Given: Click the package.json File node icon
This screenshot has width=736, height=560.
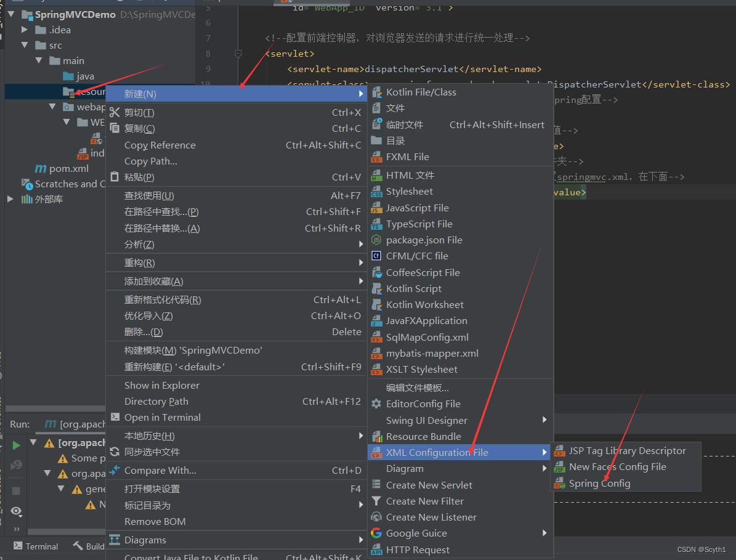Looking at the screenshot, I should (376, 240).
